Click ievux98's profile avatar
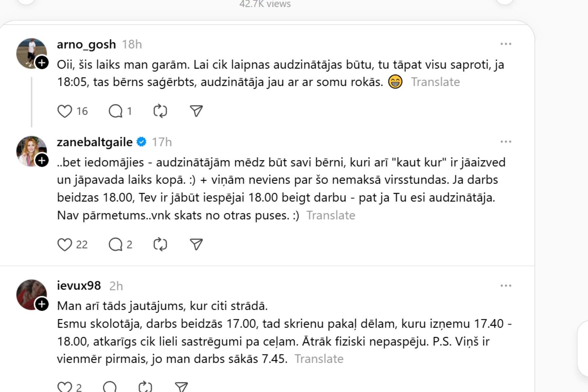Viewport: 588px width, 392px height. [x=29, y=292]
